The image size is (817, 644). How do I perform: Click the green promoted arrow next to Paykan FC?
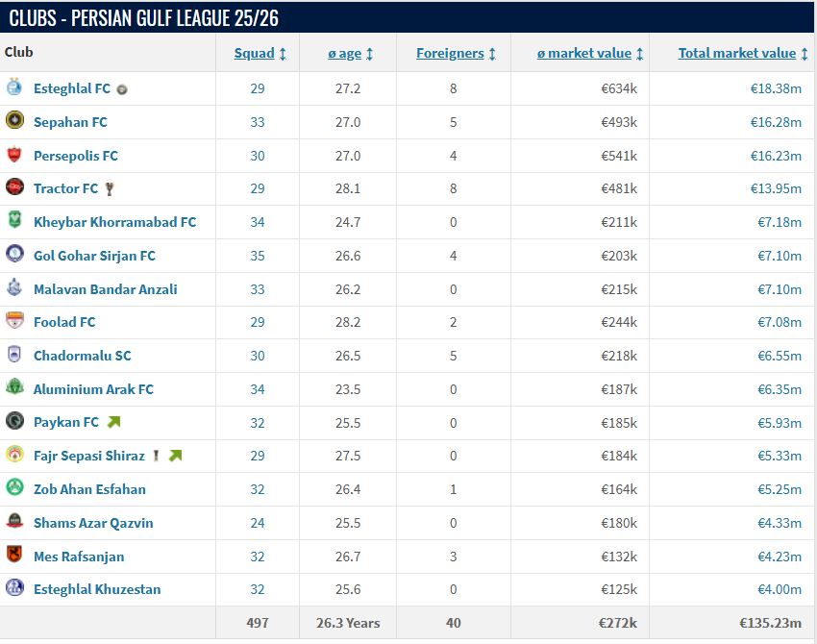pyautogui.click(x=114, y=422)
